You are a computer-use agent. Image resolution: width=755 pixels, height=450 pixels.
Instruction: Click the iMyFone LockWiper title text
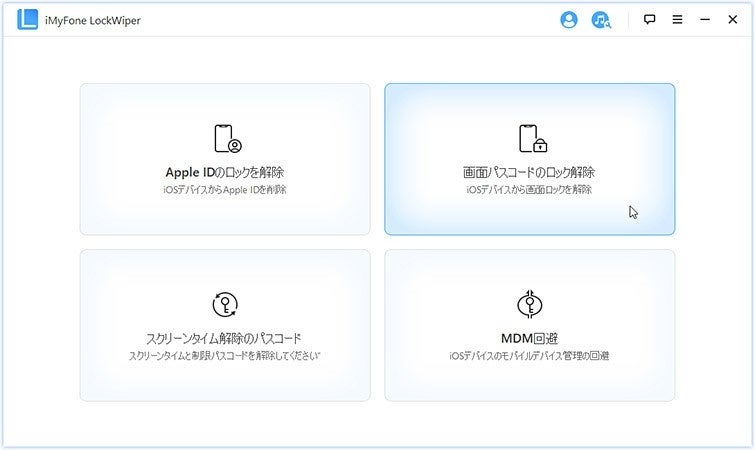[x=93, y=20]
